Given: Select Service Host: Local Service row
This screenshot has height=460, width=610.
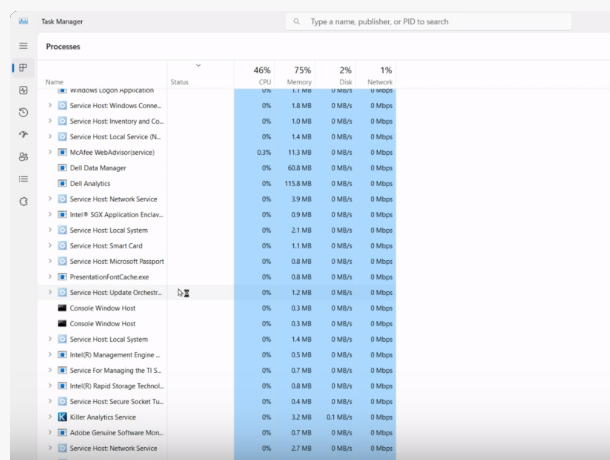Looking at the screenshot, I should pos(217,137).
